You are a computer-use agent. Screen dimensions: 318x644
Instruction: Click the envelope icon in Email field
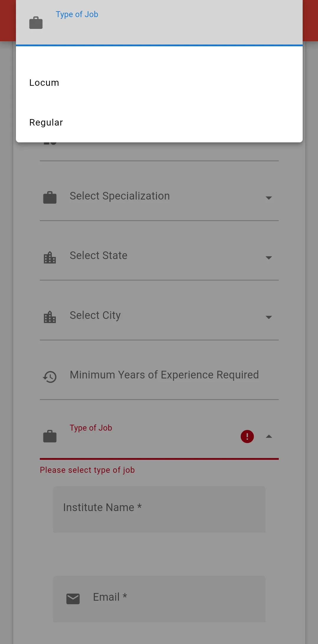pos(73,599)
